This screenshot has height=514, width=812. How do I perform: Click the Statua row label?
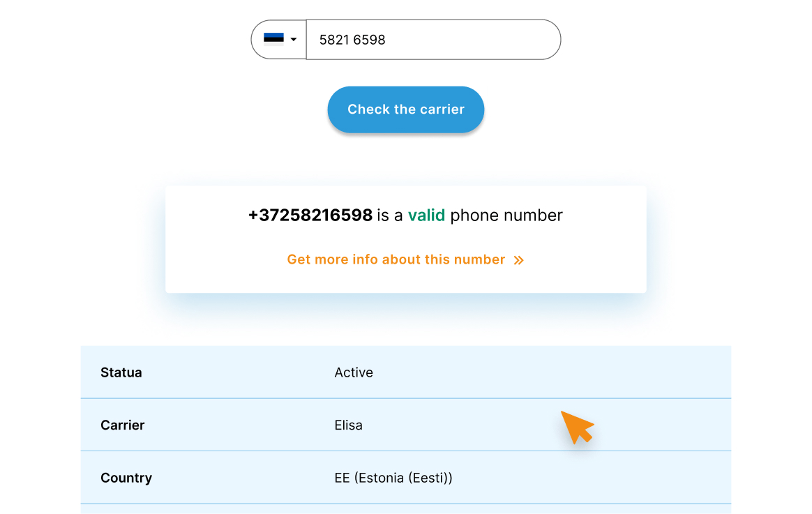click(x=121, y=372)
